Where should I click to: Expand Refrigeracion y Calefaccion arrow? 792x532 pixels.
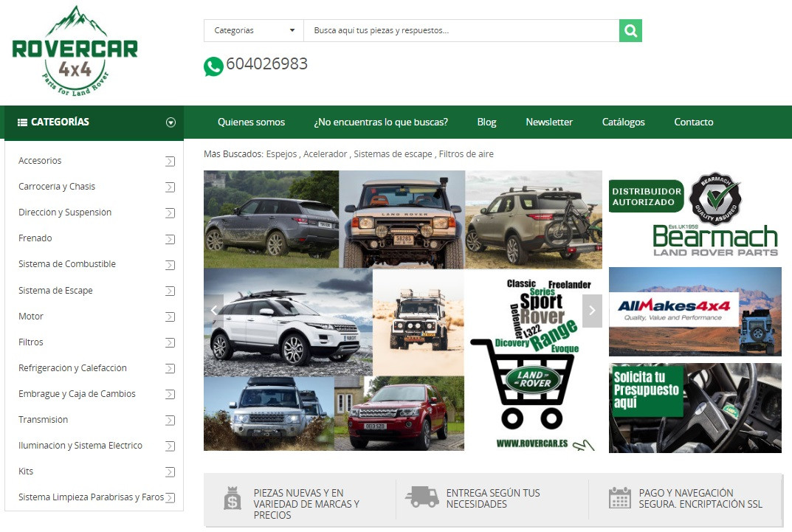tap(171, 368)
